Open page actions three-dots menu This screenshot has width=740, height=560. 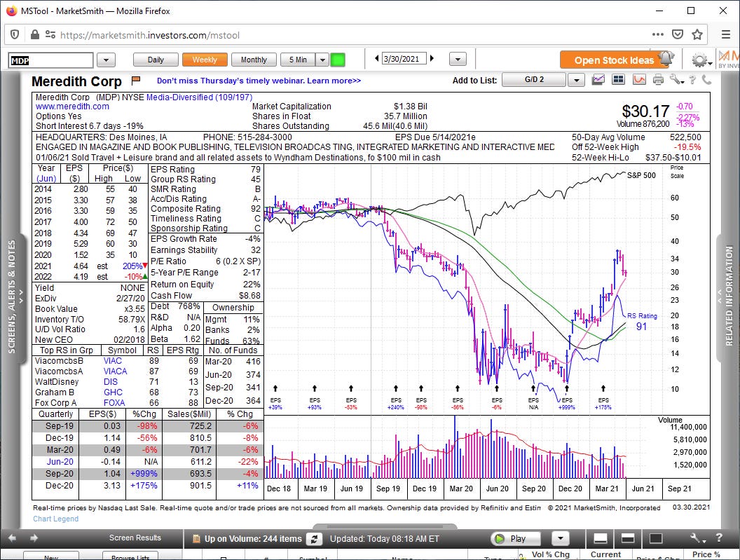[x=657, y=34]
